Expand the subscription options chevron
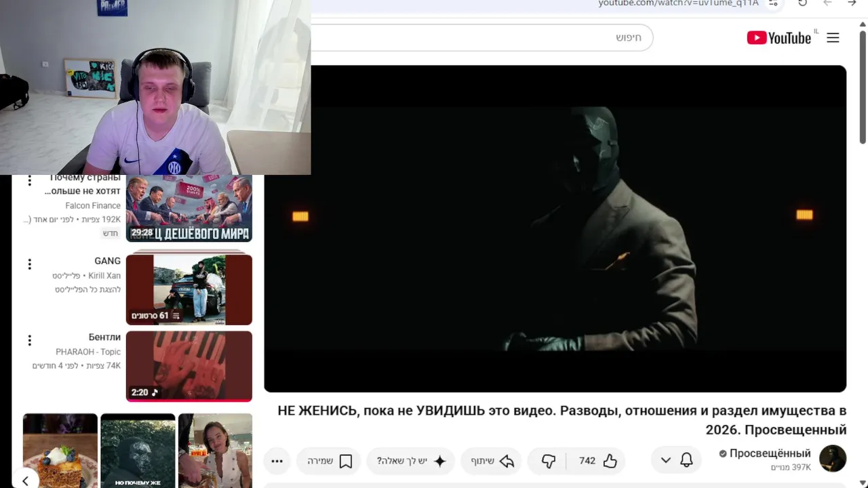The image size is (868, 488). [665, 461]
